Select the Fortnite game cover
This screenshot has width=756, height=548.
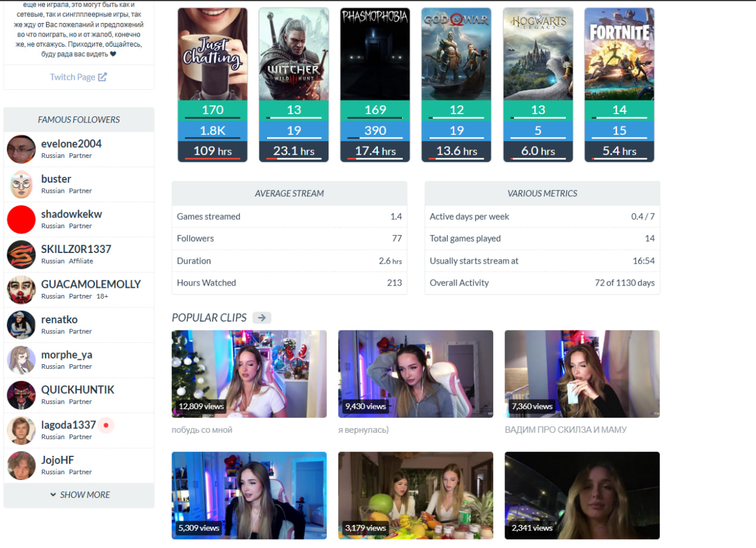click(620, 54)
